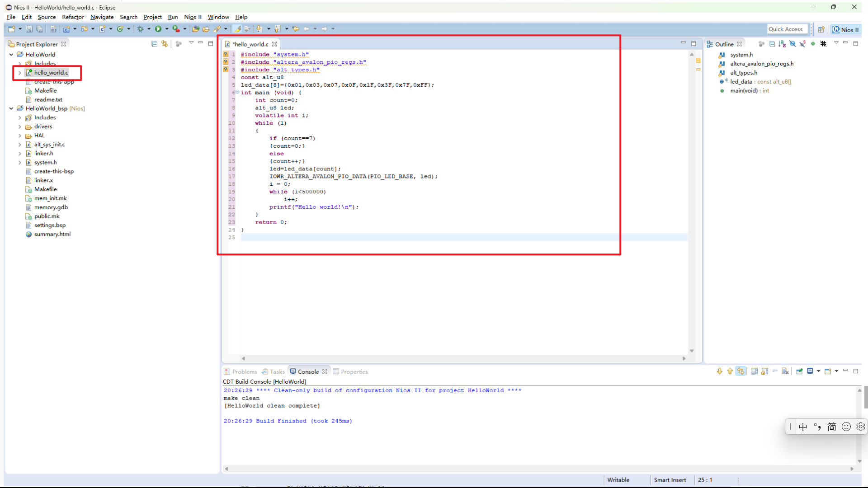The height and width of the screenshot is (488, 868).
Task: Click the editor horizontal scrollbar
Action: [463, 358]
